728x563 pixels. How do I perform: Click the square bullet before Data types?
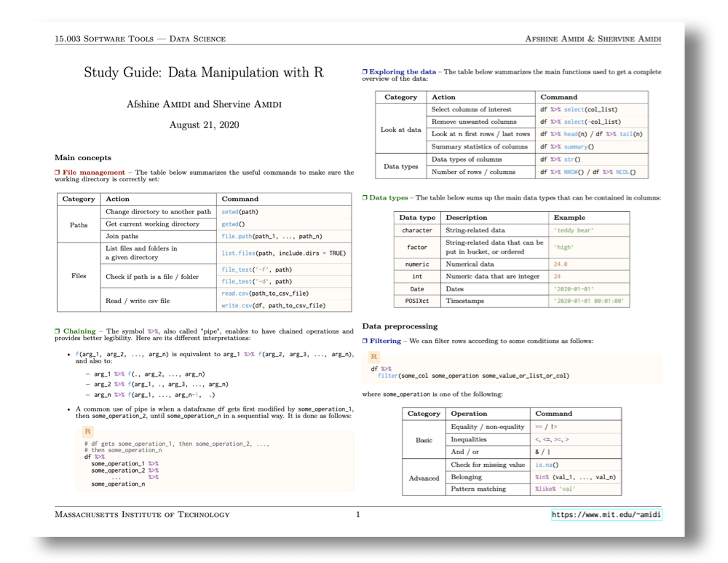point(365,197)
